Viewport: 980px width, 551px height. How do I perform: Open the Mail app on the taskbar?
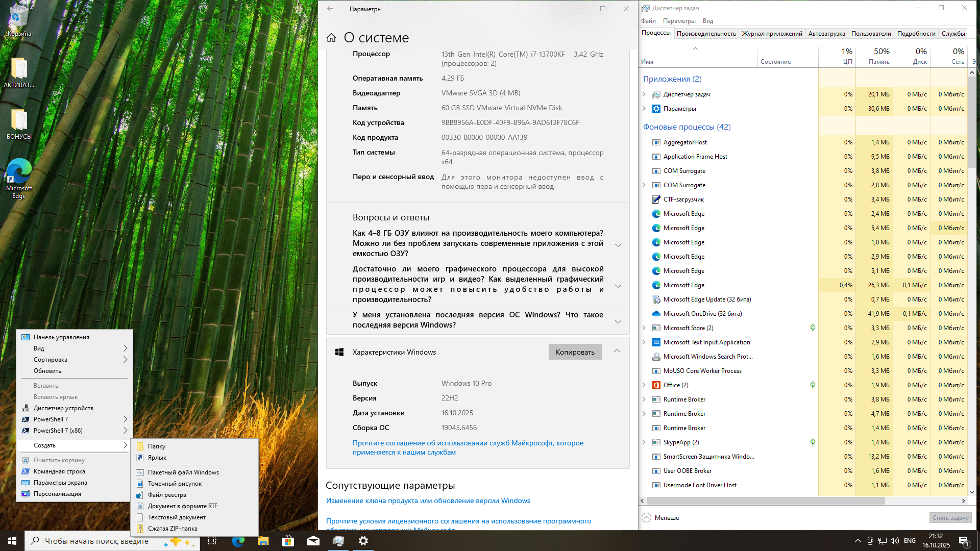(x=313, y=541)
